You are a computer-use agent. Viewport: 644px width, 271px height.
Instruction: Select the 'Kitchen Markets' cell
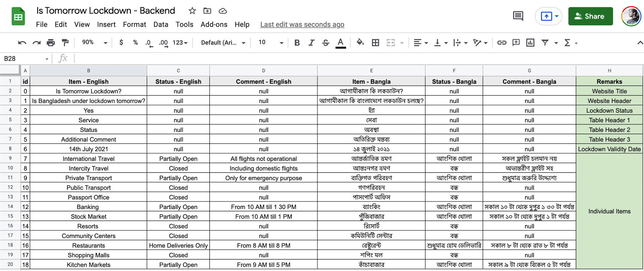click(x=88, y=264)
